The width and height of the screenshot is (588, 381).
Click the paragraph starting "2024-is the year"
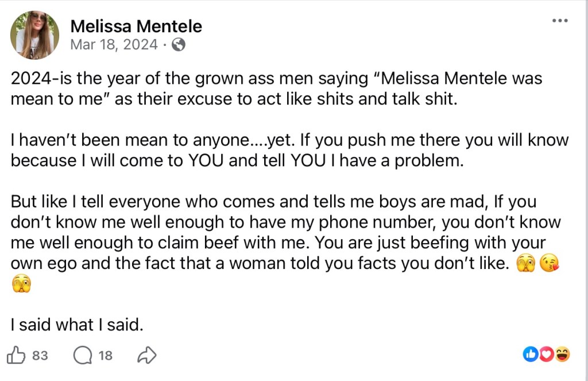coord(276,87)
